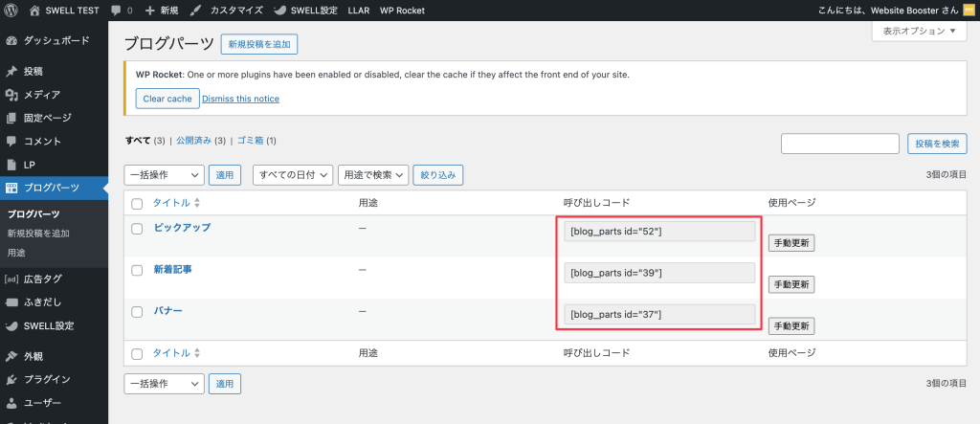Click the plus icon for 新規
The width and height of the screenshot is (980, 424).
(x=149, y=11)
